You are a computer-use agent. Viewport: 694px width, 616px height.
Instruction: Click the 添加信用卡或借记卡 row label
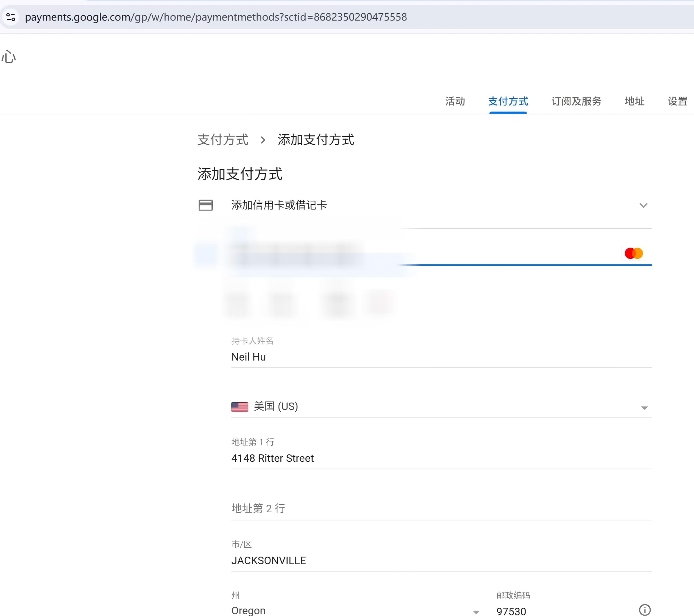coord(279,205)
